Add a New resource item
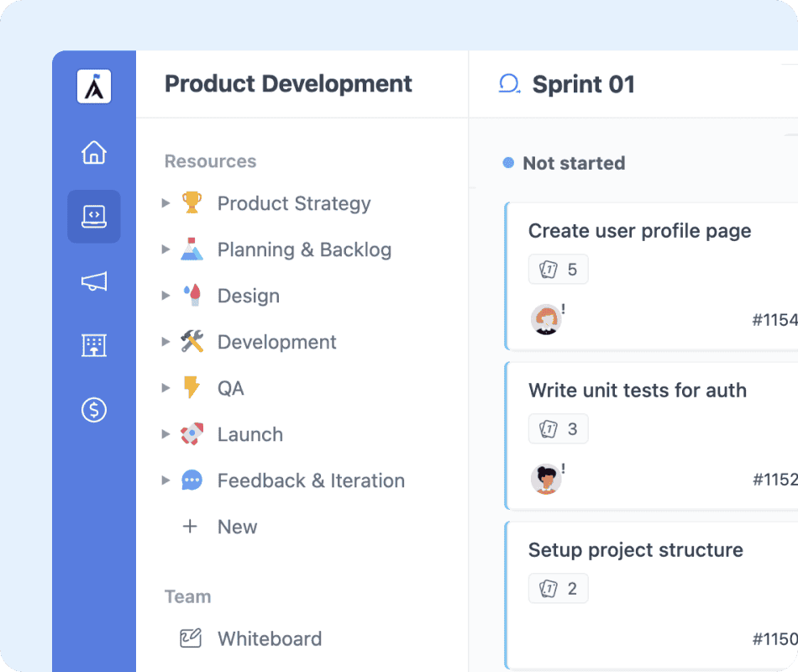The height and width of the screenshot is (672, 798). click(236, 527)
